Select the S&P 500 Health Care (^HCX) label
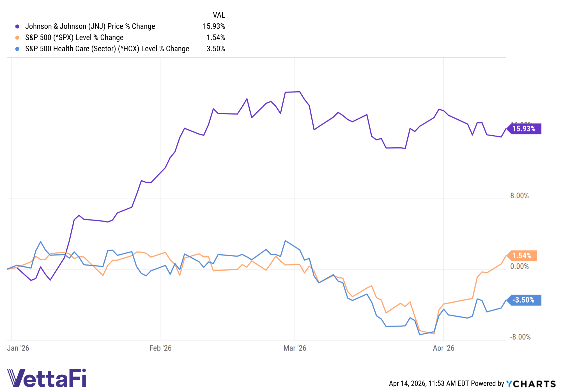 click(x=107, y=49)
